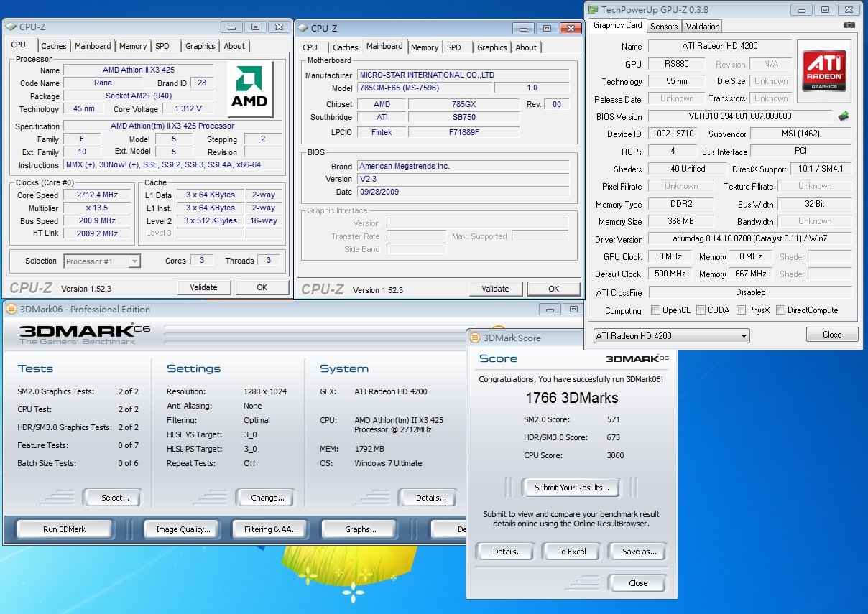Screen dimensions: 868x614
Task: Click the "1280 x 1024" resolution setting
Action: [265, 391]
